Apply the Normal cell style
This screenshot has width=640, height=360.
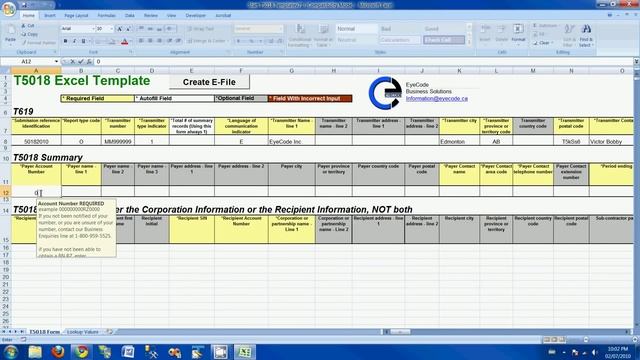click(x=356, y=29)
